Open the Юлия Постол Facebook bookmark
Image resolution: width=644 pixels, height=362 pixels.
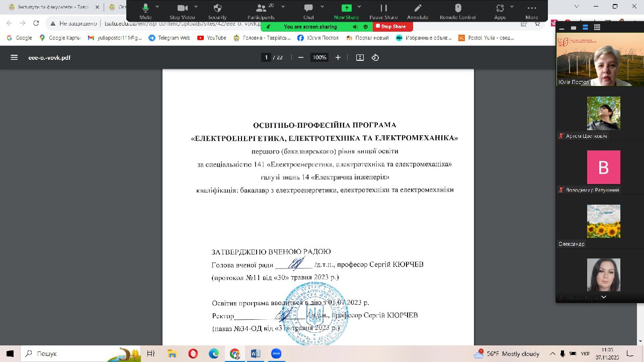(318, 38)
